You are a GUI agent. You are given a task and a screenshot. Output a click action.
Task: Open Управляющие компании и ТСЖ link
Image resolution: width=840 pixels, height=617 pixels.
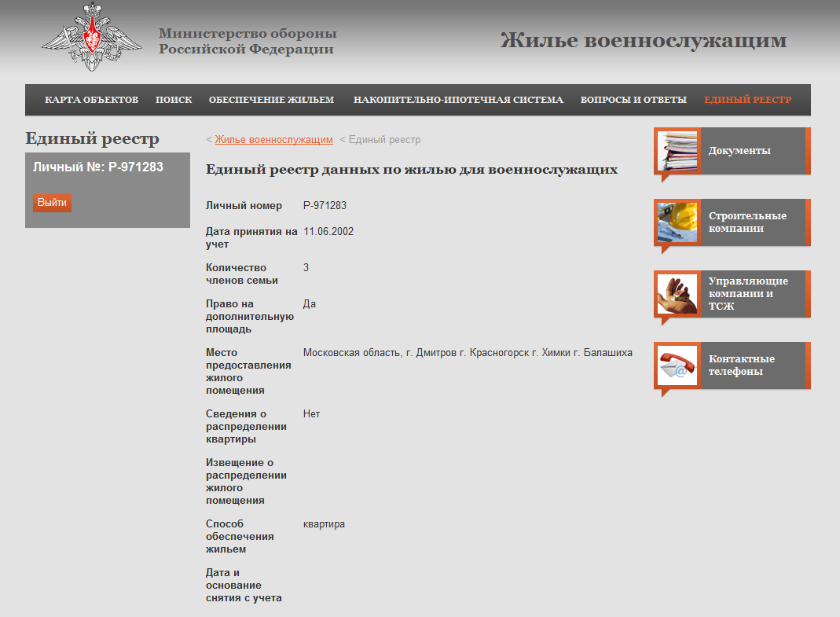pyautogui.click(x=747, y=293)
